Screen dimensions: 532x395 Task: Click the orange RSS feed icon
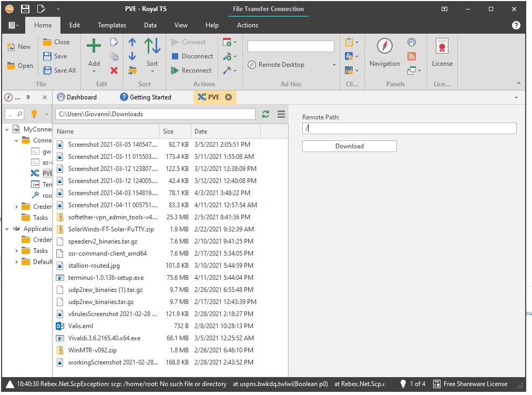[x=412, y=56]
